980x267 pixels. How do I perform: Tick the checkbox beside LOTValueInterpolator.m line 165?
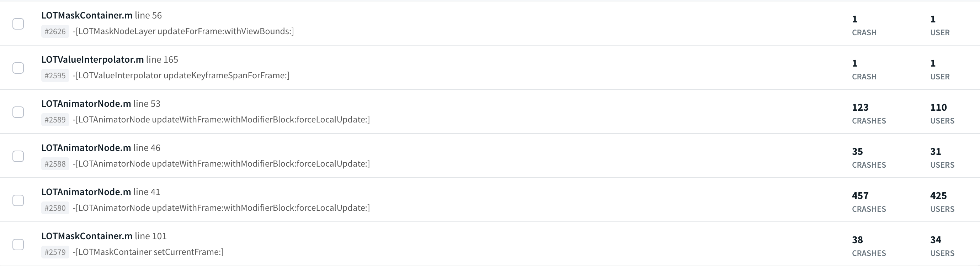coord(18,68)
